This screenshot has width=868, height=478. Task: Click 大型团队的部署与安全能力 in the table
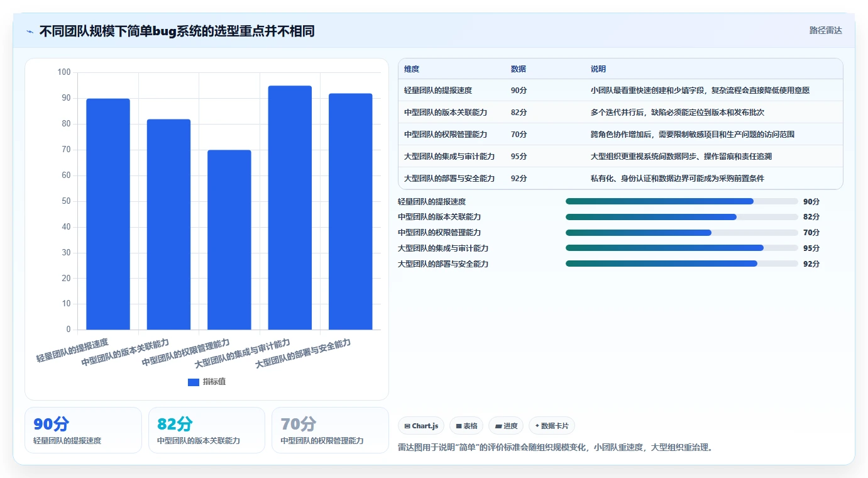449,179
